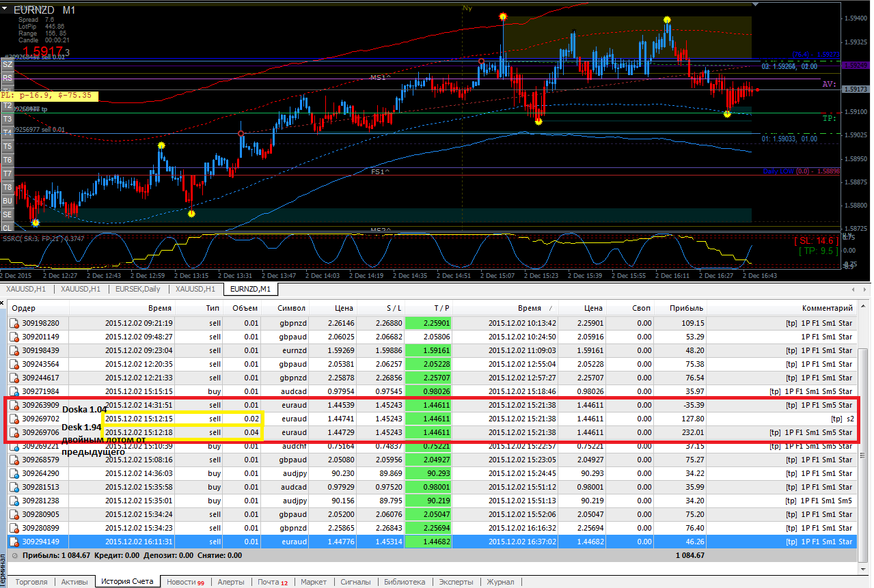This screenshot has height=588, width=874.
Task: Select the order 309264290 audjpy row
Action: coord(433,473)
